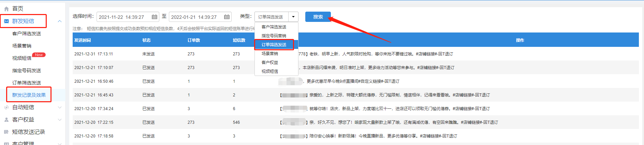Image resolution: width=644 pixels, height=145 pixels.
Task: Open 群发记录及效果 in the sidebar
Action: 29,95
